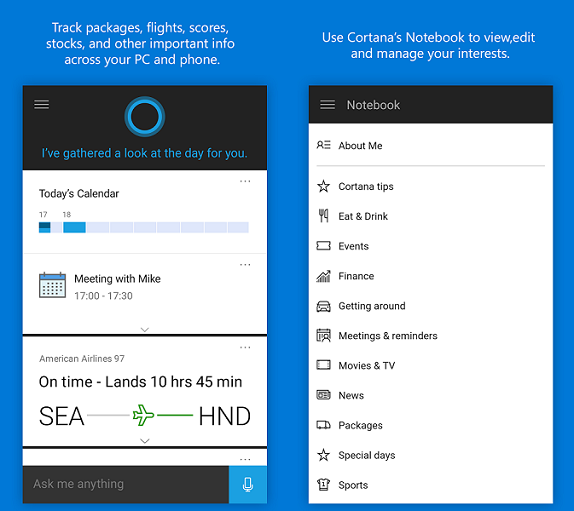Viewport: 574px width, 511px height.
Task: Open Eat & Drink interests
Action: coord(430,216)
